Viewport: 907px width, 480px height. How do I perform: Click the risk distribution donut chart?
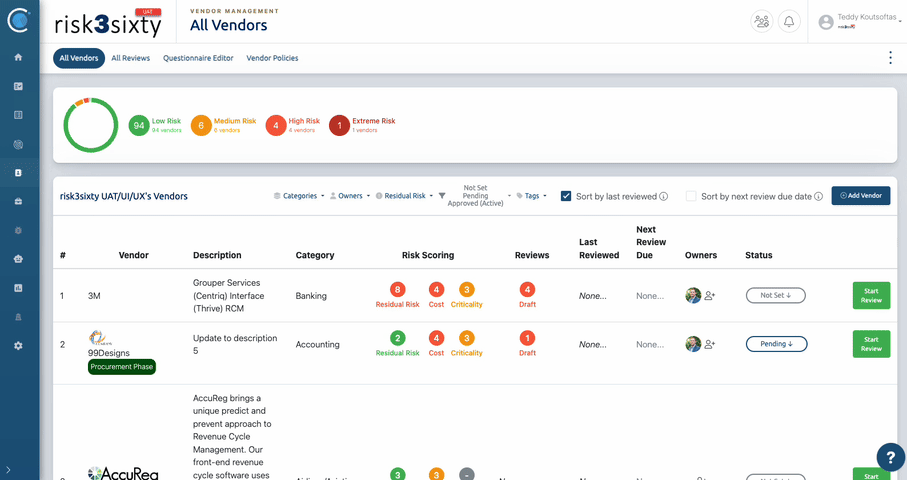(x=91, y=125)
